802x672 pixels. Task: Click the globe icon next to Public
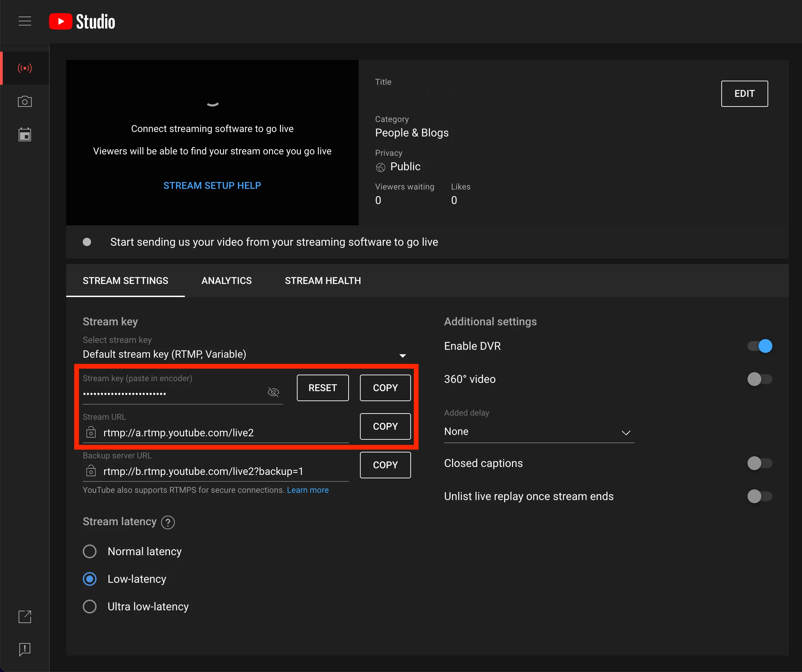point(380,167)
